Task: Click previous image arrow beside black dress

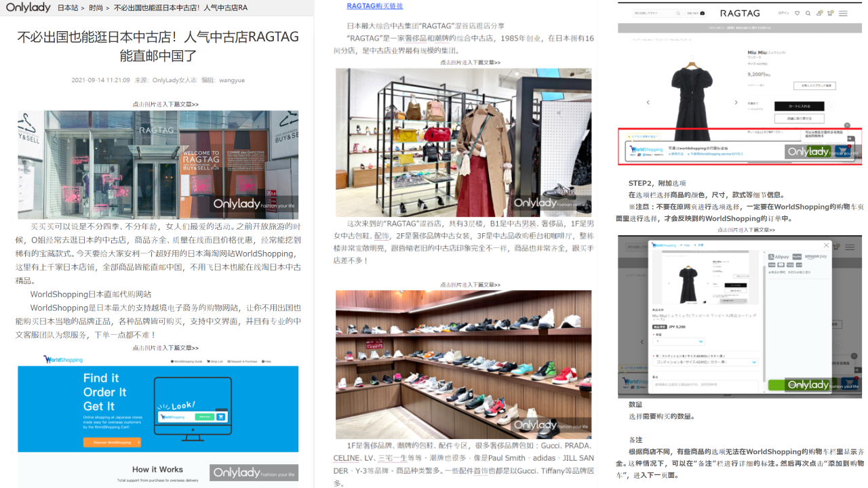Action: click(x=648, y=102)
